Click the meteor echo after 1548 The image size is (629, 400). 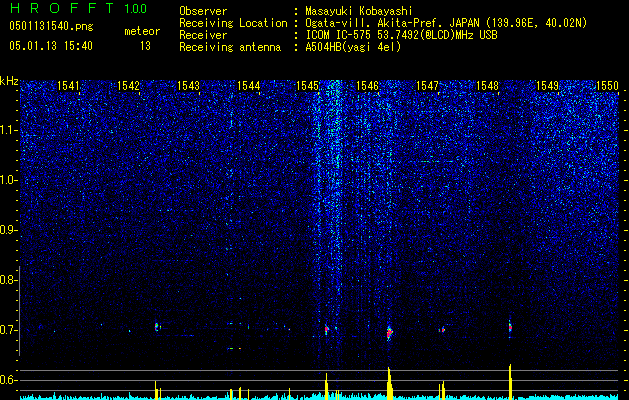[510, 327]
